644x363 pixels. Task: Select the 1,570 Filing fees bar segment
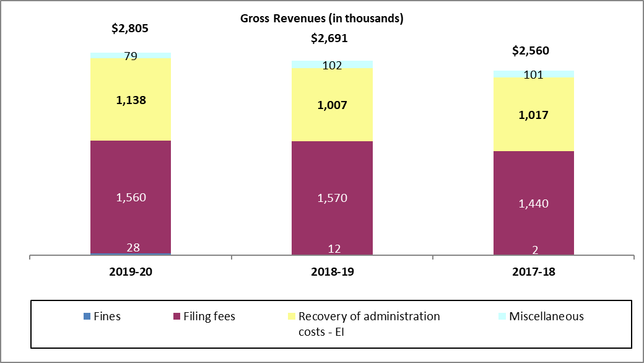point(331,197)
